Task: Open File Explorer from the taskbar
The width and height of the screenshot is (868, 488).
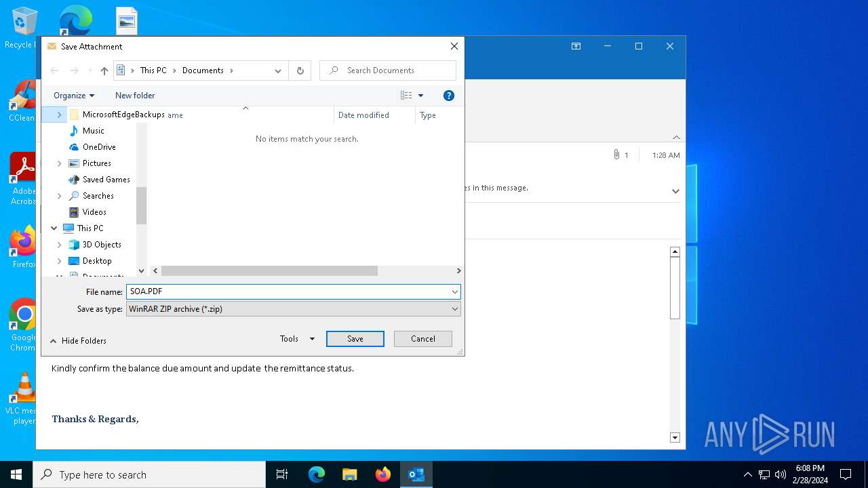Action: [x=350, y=474]
